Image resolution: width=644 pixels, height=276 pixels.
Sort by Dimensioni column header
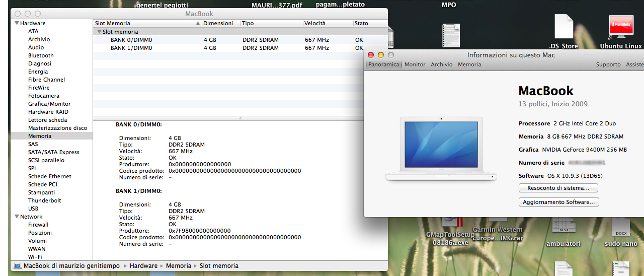pos(221,23)
